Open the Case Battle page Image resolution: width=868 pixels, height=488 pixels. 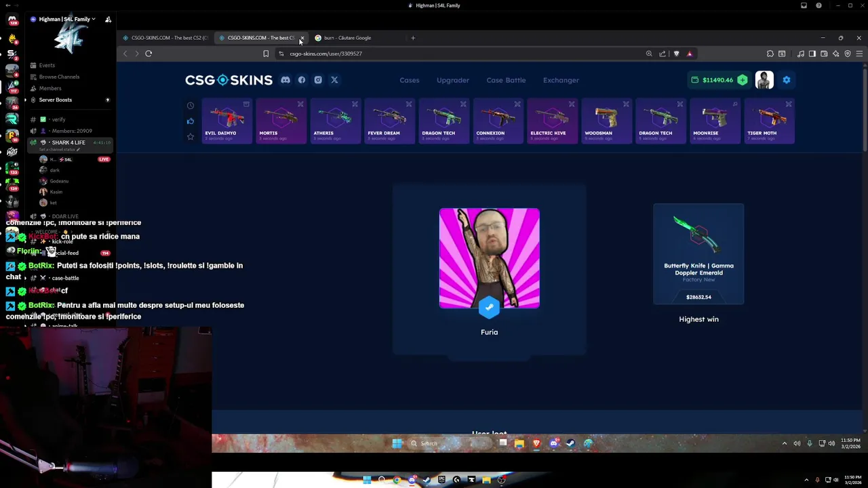point(506,80)
